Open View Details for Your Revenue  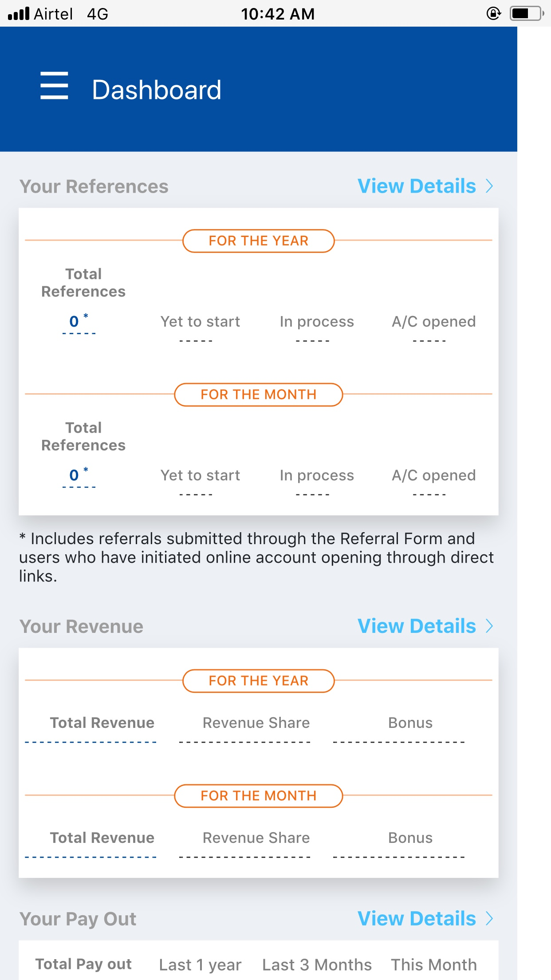[417, 626]
